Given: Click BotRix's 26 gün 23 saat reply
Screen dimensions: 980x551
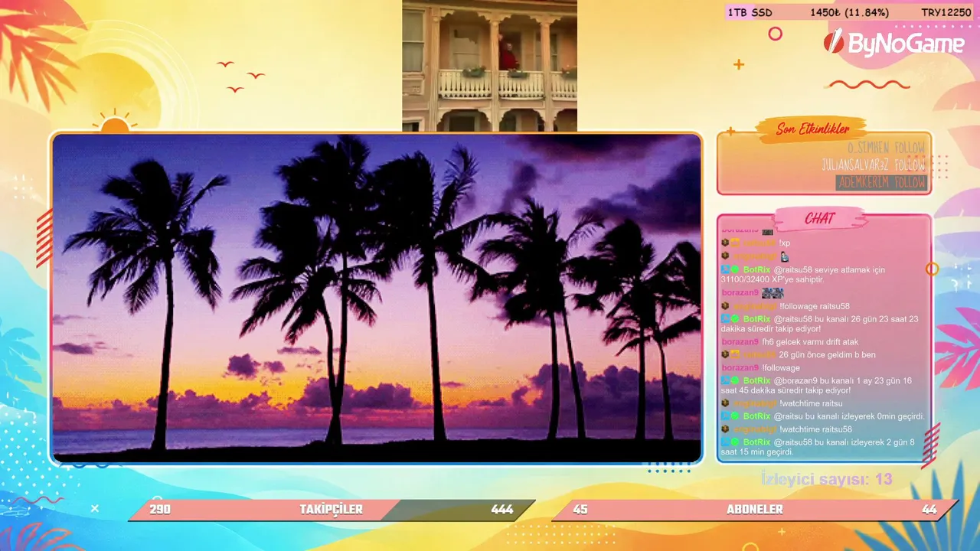Looking at the screenshot, I should pyautogui.click(x=819, y=324).
